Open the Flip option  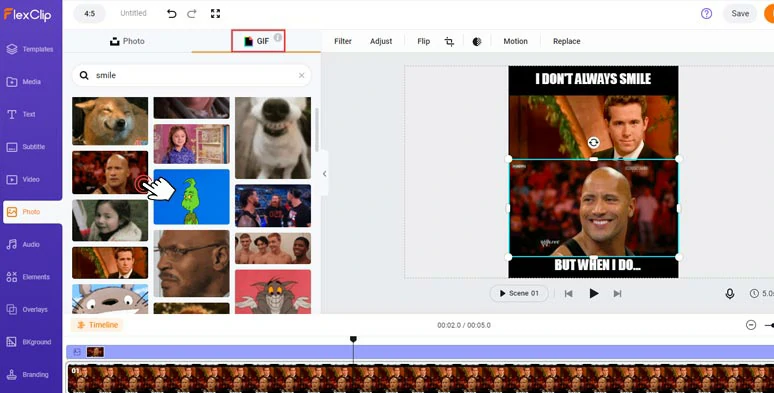tap(424, 41)
